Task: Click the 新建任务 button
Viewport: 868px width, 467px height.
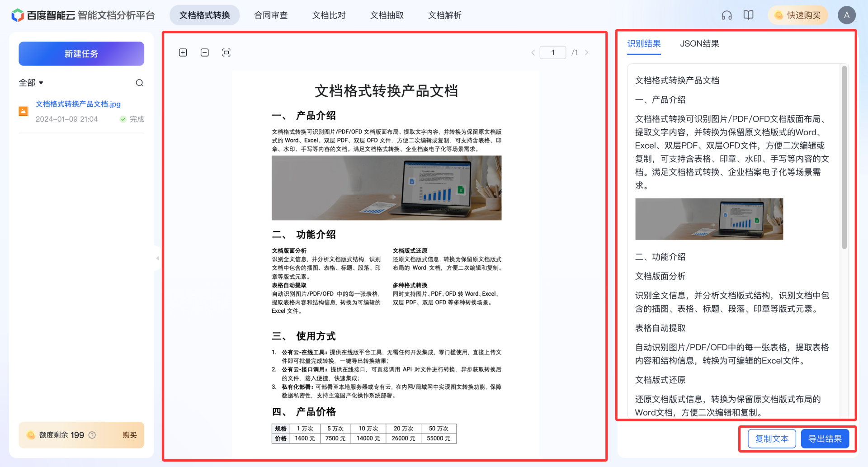Action: 81,54
